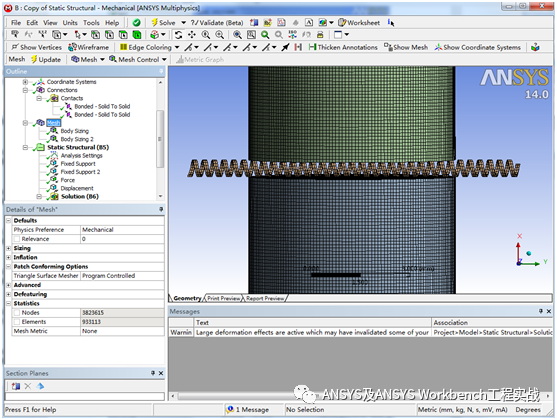Click the Comment icon next to Validate

[267, 23]
